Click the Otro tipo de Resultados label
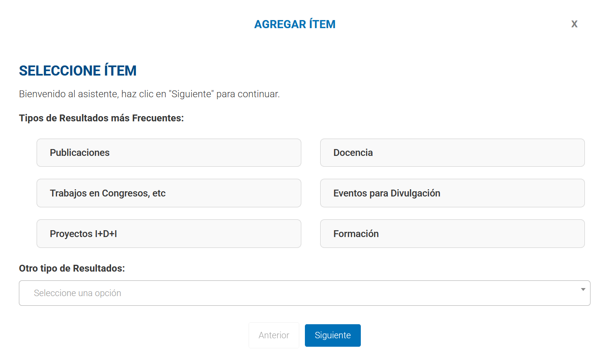This screenshot has width=611, height=364. 72,268
